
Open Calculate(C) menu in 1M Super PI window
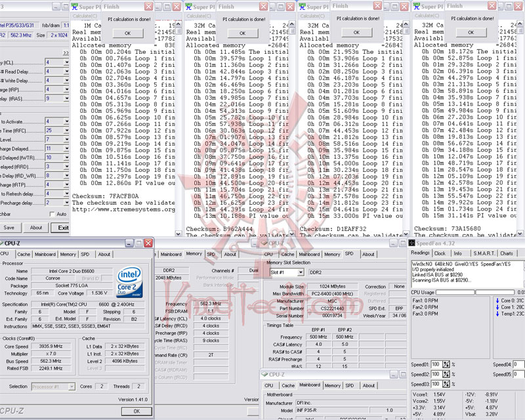85,16
